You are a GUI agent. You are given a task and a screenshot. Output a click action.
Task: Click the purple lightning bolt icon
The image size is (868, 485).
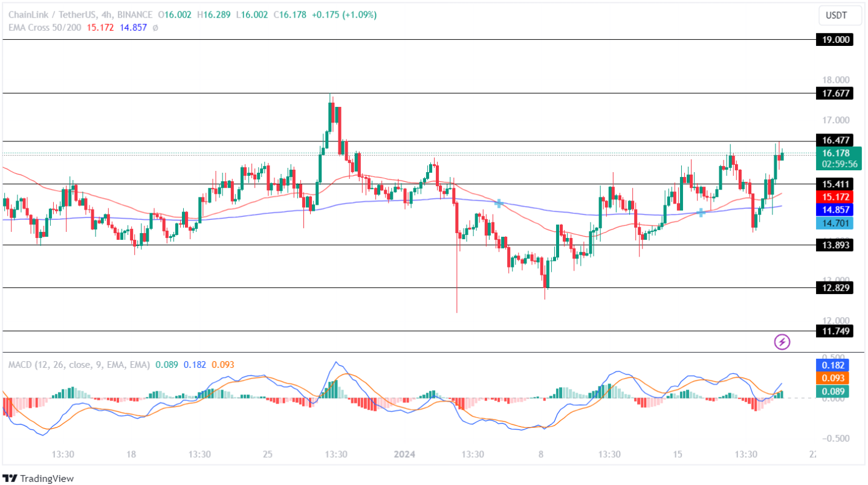pos(782,342)
